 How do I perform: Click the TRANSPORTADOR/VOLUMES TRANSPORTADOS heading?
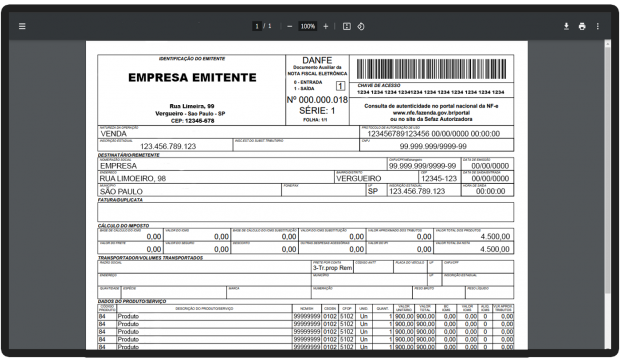(x=150, y=258)
